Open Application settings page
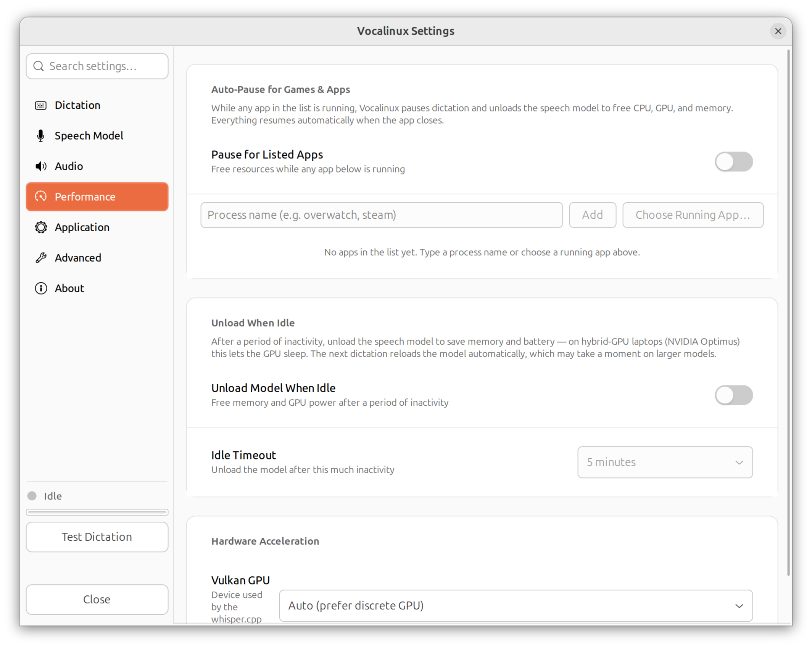 coord(97,227)
